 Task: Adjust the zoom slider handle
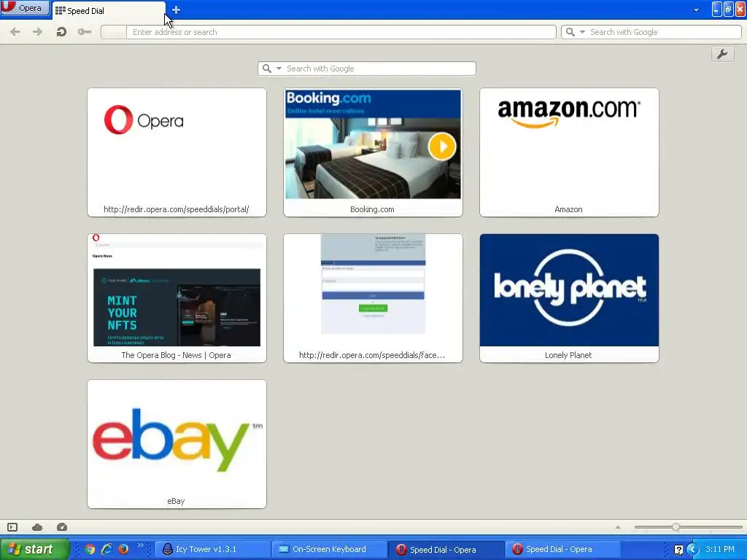coord(676,527)
